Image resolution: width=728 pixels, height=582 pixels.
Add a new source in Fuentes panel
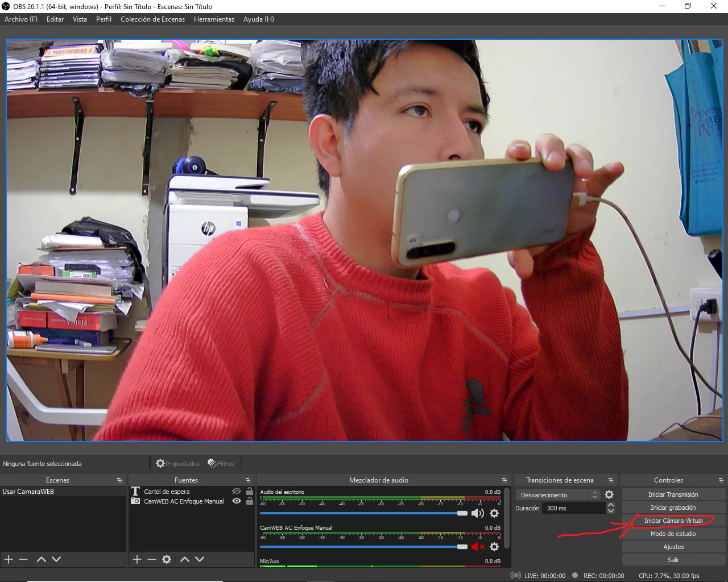click(x=137, y=559)
